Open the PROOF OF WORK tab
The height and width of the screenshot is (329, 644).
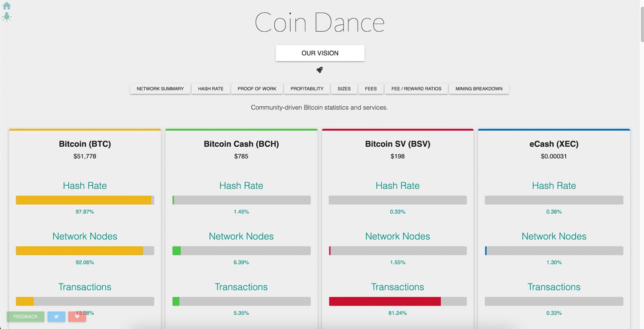(x=257, y=89)
